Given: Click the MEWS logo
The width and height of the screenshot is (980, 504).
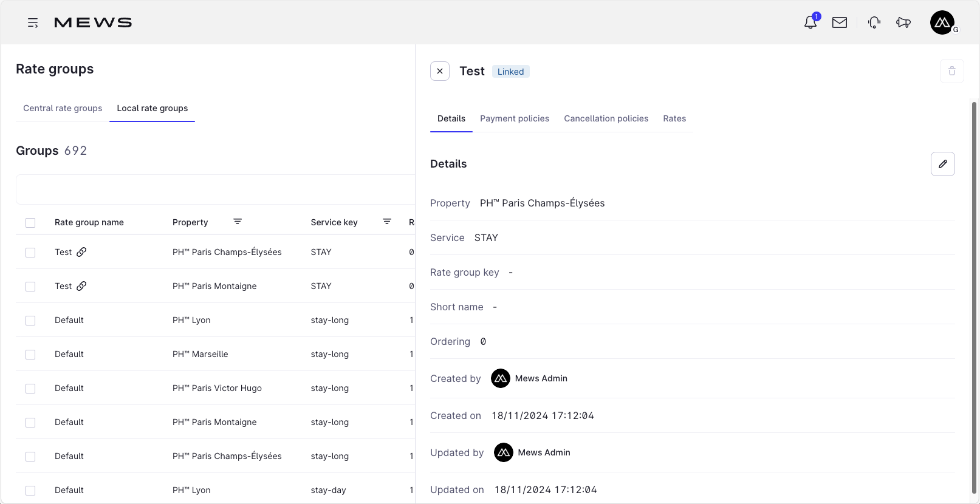Looking at the screenshot, I should coord(93,22).
